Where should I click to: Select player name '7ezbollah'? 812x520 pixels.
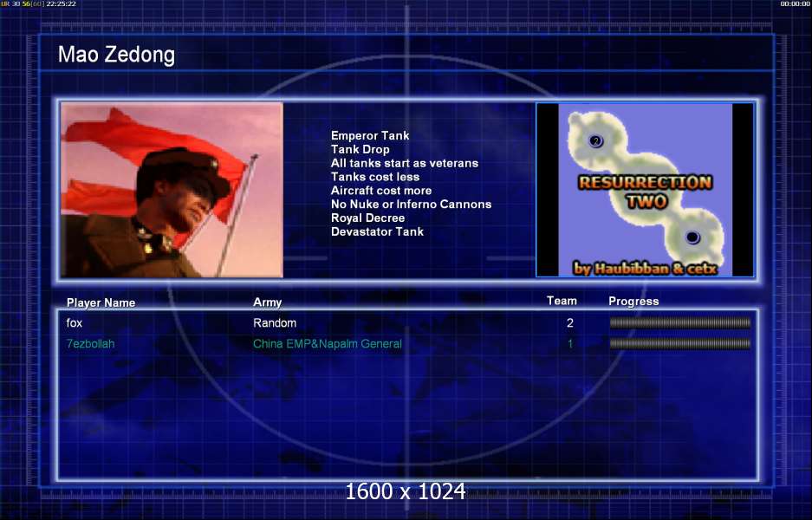[91, 344]
